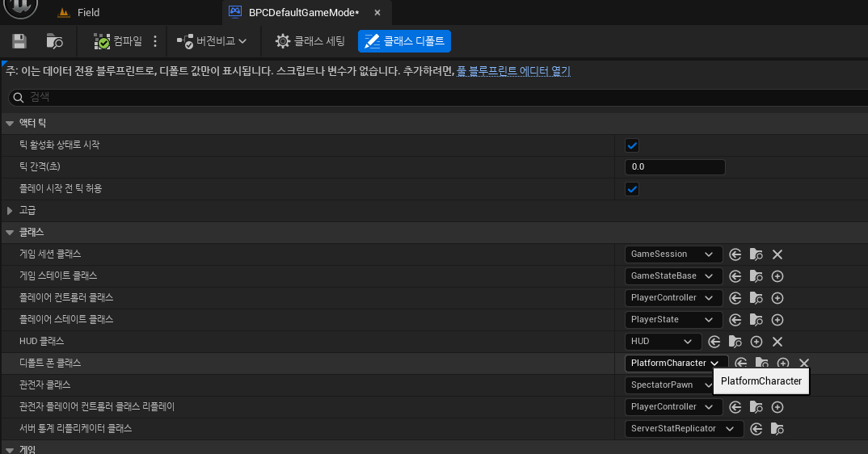Select the 관전자 클래스 property label

(x=44, y=385)
